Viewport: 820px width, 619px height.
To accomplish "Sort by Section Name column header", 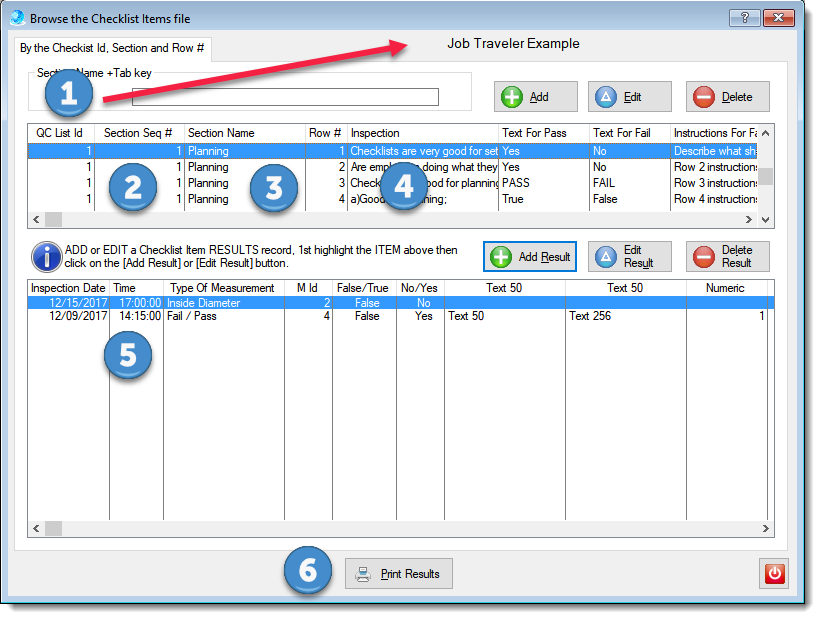I will pyautogui.click(x=221, y=133).
